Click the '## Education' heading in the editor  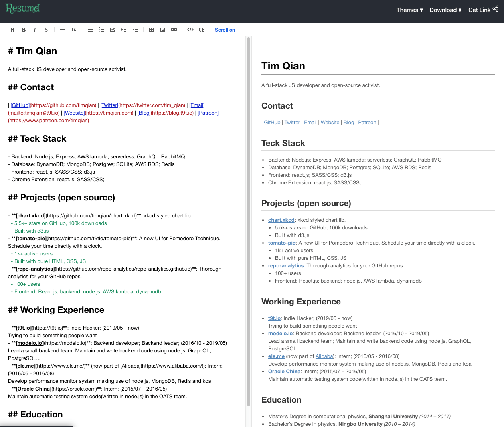click(x=35, y=415)
